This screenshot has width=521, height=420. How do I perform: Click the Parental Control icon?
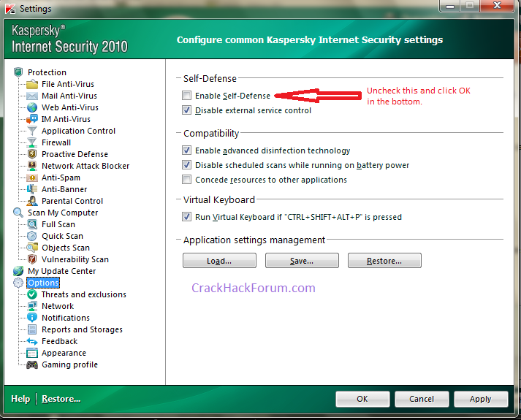32,201
